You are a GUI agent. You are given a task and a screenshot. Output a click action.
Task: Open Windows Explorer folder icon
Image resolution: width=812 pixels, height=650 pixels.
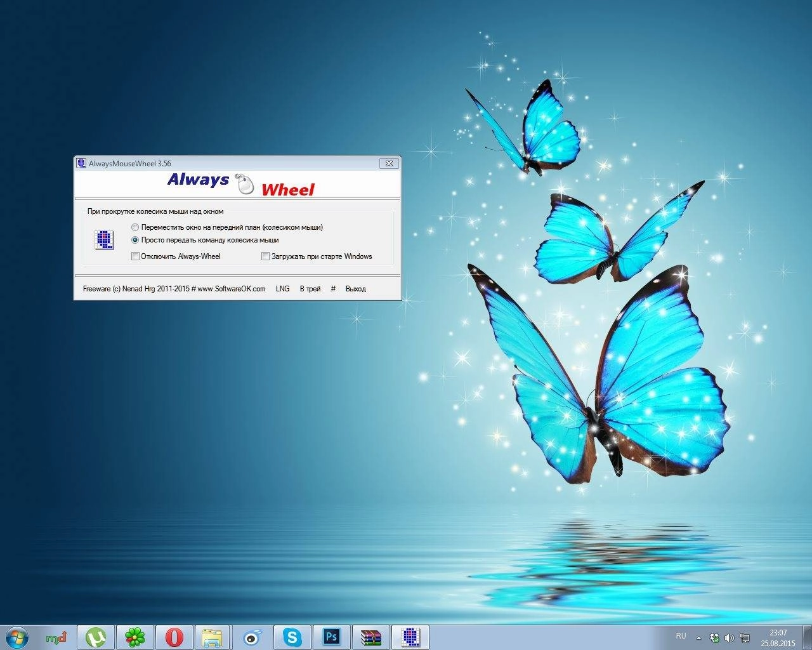click(213, 637)
